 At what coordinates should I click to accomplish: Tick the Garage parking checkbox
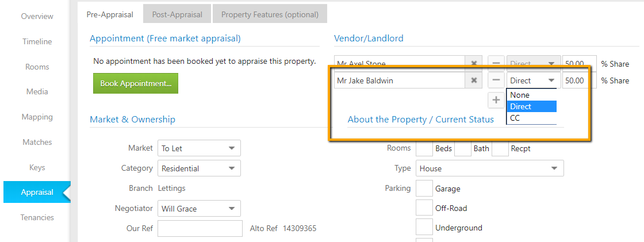tap(424, 189)
